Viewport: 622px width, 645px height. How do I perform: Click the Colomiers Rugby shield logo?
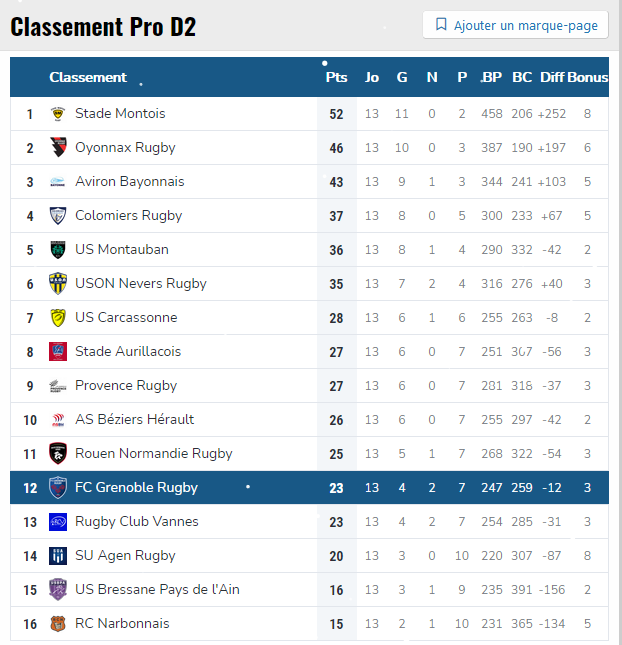point(58,216)
